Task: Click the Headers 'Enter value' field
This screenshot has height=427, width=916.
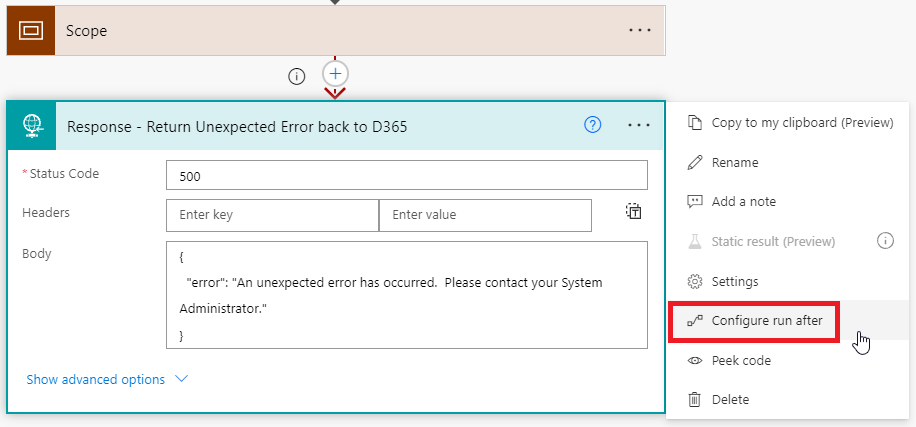Action: click(x=484, y=215)
